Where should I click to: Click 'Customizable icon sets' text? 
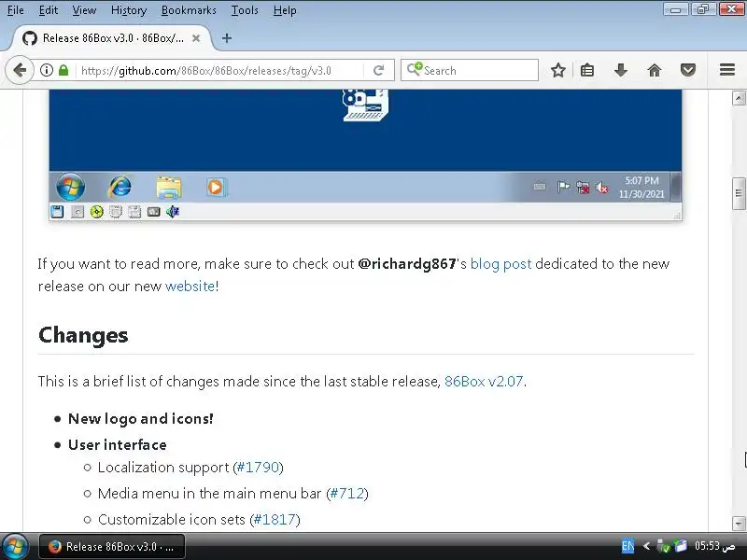[x=172, y=520]
